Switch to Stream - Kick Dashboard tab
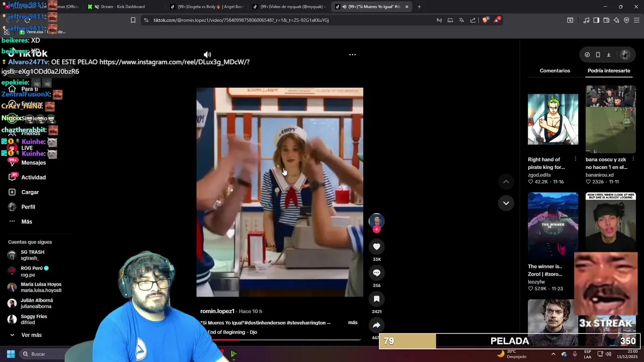The image size is (644, 362). point(122,7)
